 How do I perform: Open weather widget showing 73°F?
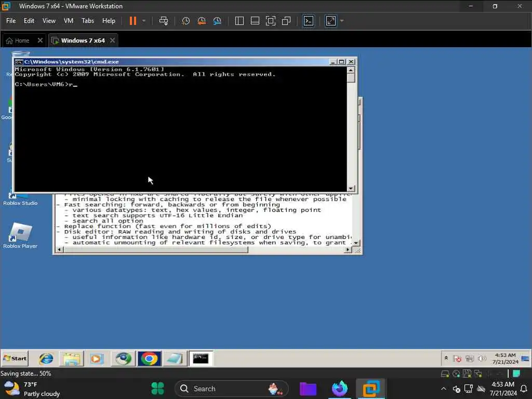click(33, 389)
